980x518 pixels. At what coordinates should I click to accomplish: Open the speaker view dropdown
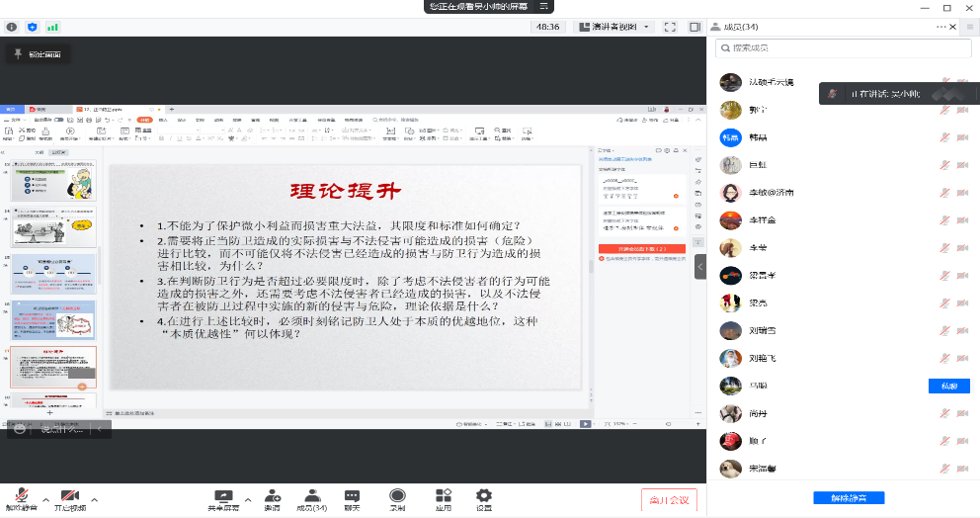pos(613,27)
